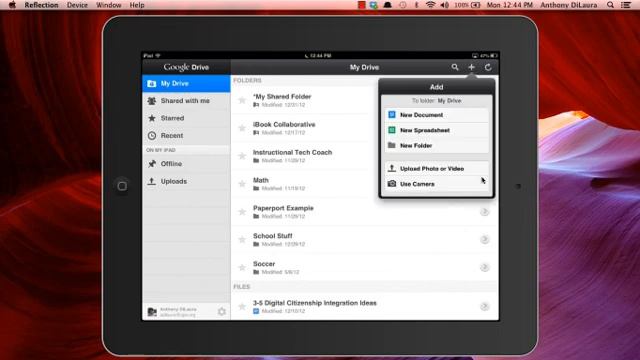Open the Apple menu

[12, 5]
